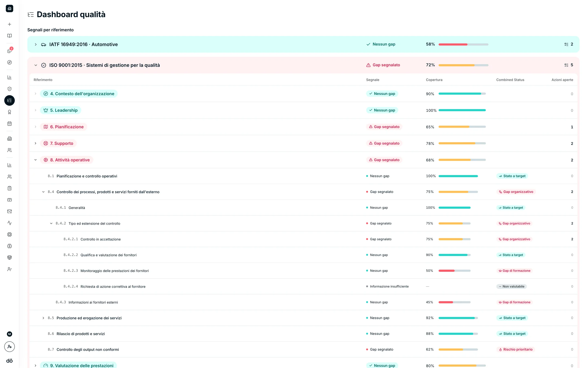The width and height of the screenshot is (588, 368).
Task: Click the mail envelope icon in sidebar
Action: (10, 211)
